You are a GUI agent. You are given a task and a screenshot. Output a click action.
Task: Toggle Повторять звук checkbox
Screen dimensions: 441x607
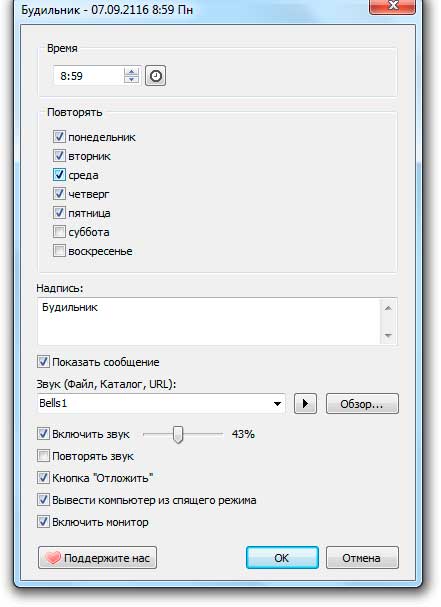tap(43, 456)
